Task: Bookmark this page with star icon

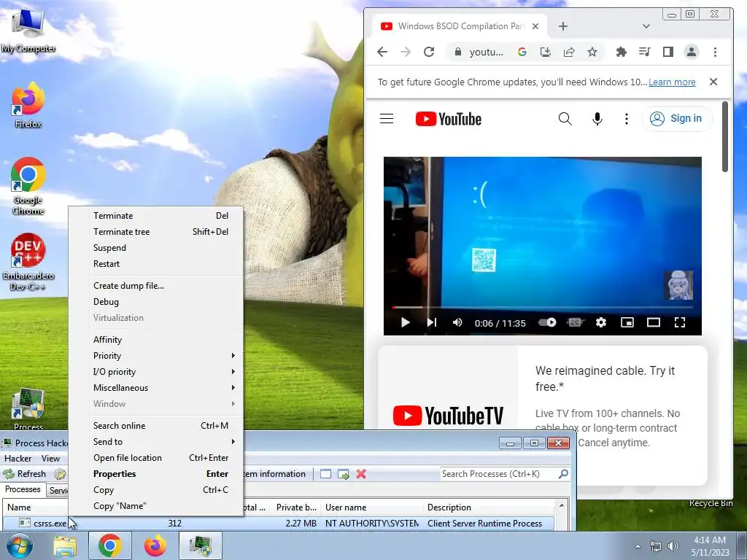Action: [592, 52]
